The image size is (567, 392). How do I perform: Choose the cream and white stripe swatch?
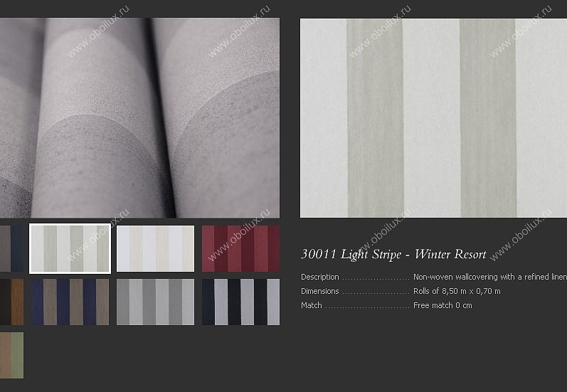pos(156,248)
